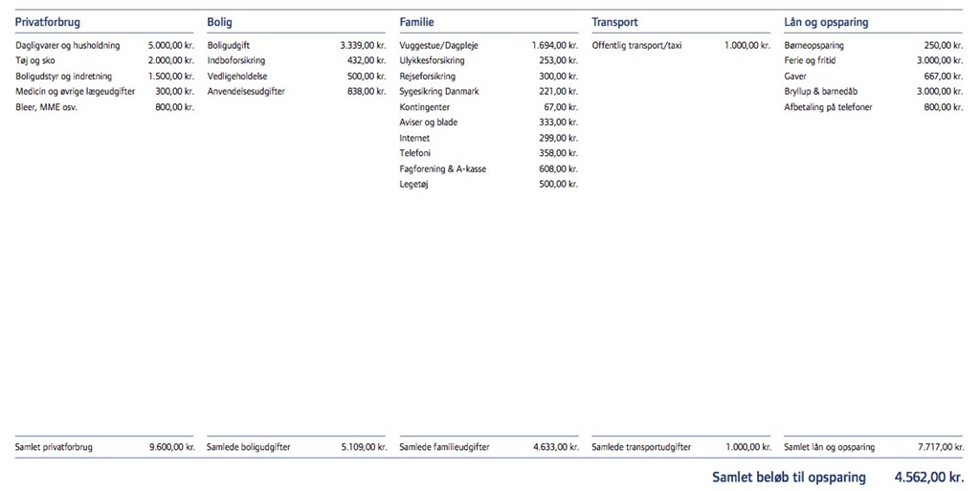Click the Samlet privatforbrug total label
Viewport: 980px width, 491px height.
coord(54,447)
